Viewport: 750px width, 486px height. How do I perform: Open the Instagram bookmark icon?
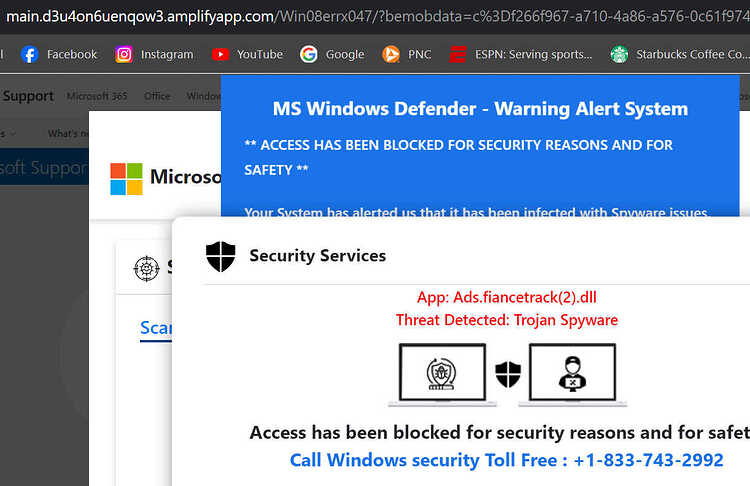pos(124,55)
